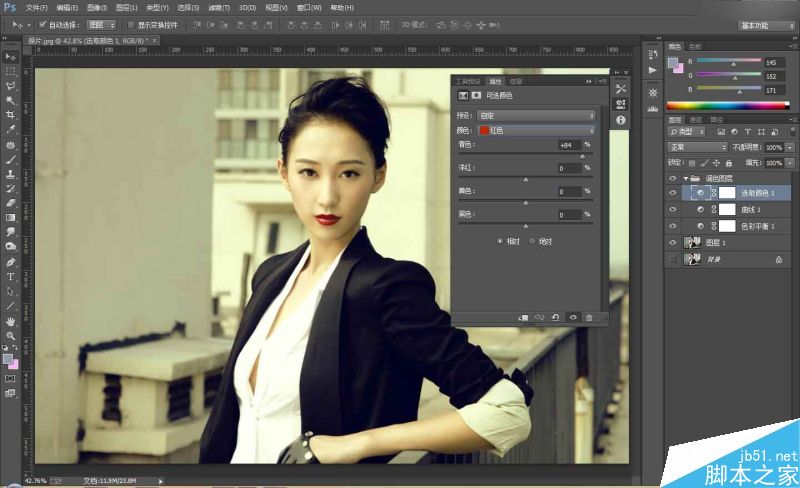This screenshot has width=800, height=488.
Task: Select the Rectangular Marquee tool
Action: click(10, 71)
